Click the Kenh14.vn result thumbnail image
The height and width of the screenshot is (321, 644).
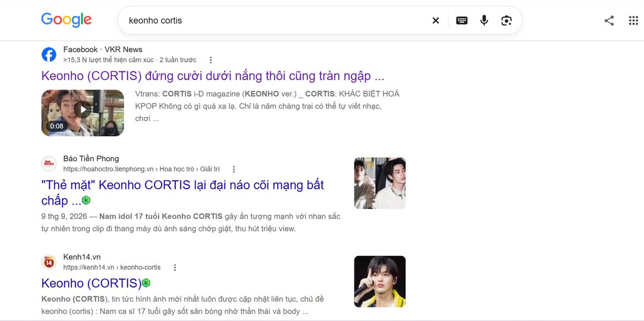click(380, 282)
